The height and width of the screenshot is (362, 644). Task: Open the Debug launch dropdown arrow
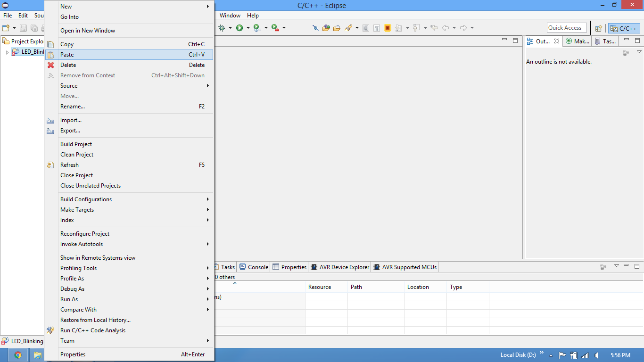230,28
